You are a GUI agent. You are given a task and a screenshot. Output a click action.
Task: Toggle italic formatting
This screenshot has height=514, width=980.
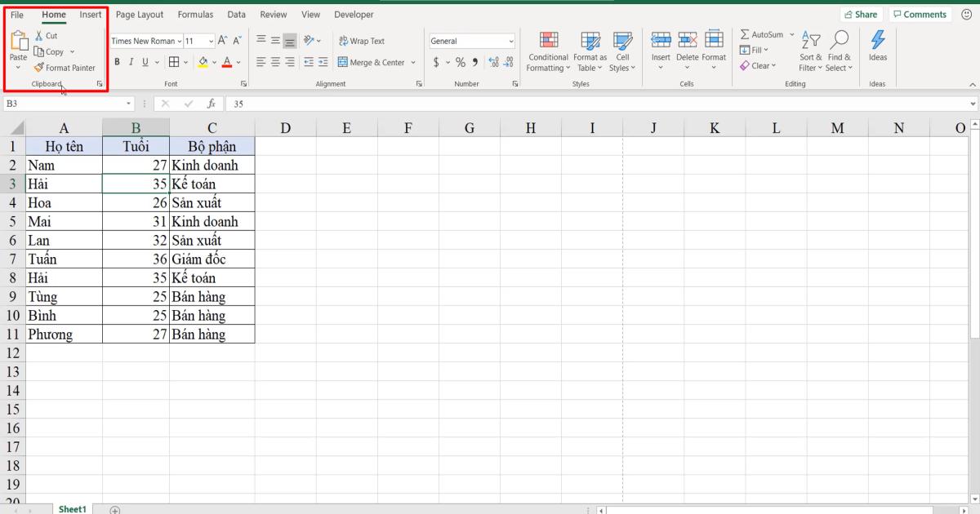click(x=131, y=61)
